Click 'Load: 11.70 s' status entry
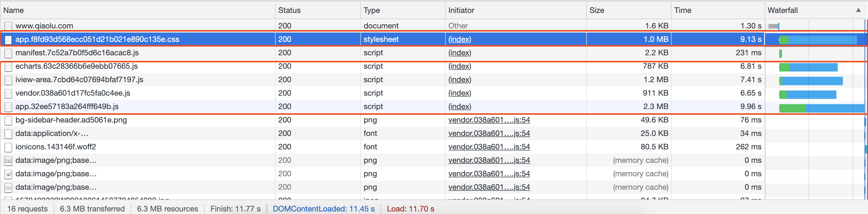This screenshot has width=868, height=214. pyautogui.click(x=410, y=209)
